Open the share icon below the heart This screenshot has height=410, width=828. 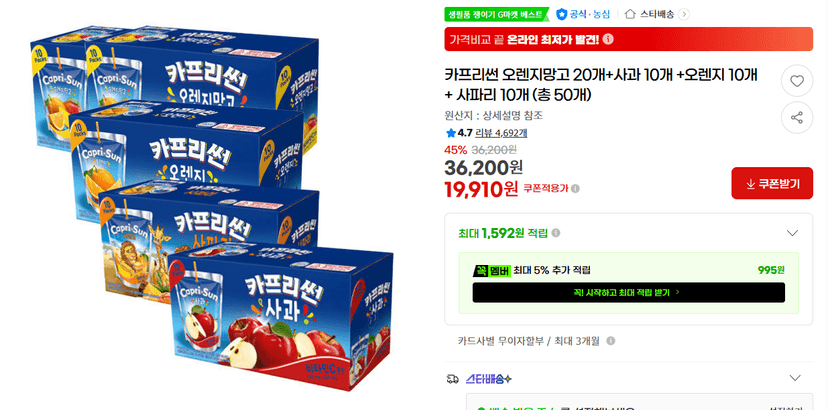797,117
